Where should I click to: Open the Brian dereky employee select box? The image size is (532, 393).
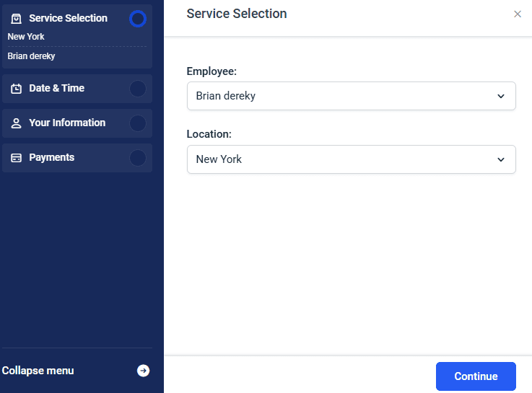click(351, 96)
